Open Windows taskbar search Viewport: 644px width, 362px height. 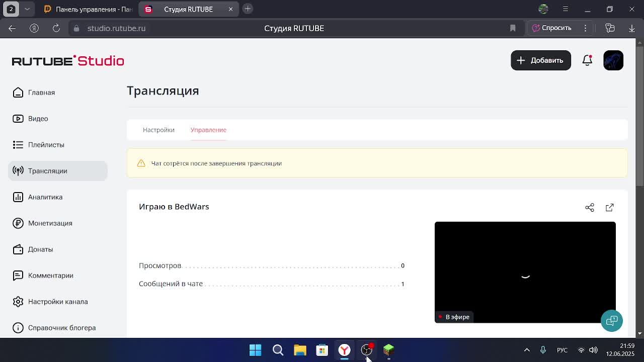(x=278, y=350)
